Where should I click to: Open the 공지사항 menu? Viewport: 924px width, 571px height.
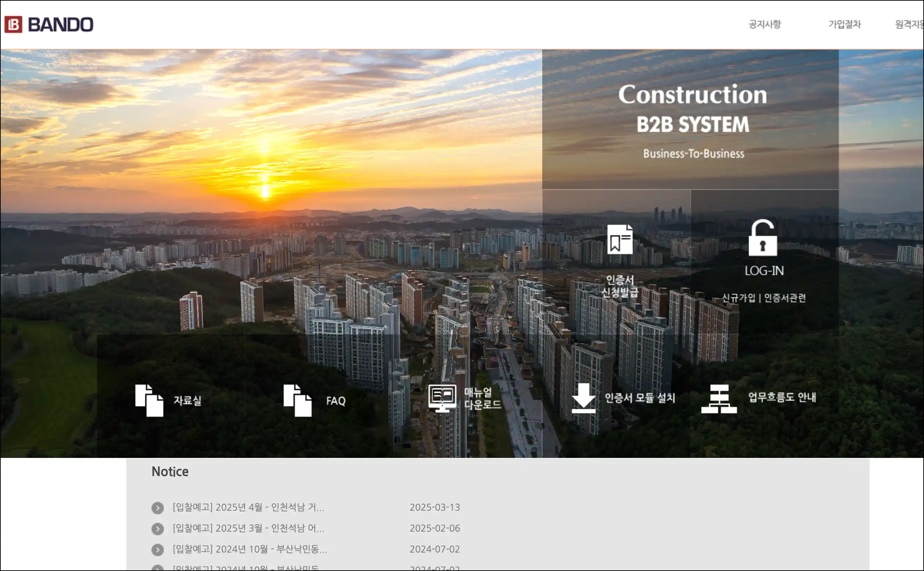coord(765,24)
